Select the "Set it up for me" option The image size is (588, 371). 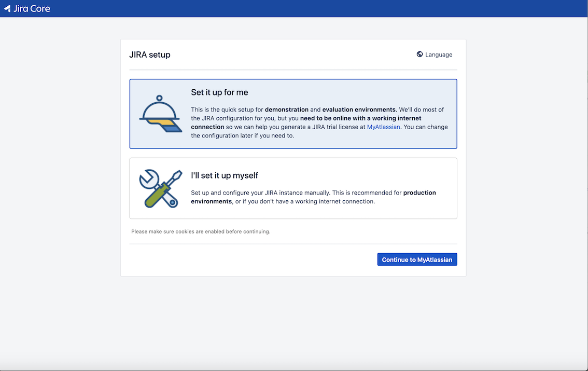pos(293,114)
